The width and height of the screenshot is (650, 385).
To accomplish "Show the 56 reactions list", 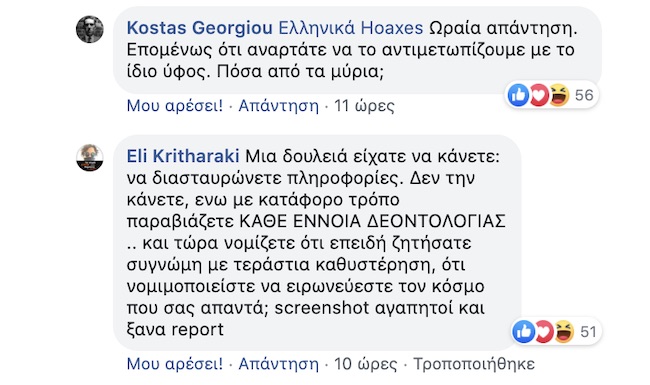I will pos(584,95).
